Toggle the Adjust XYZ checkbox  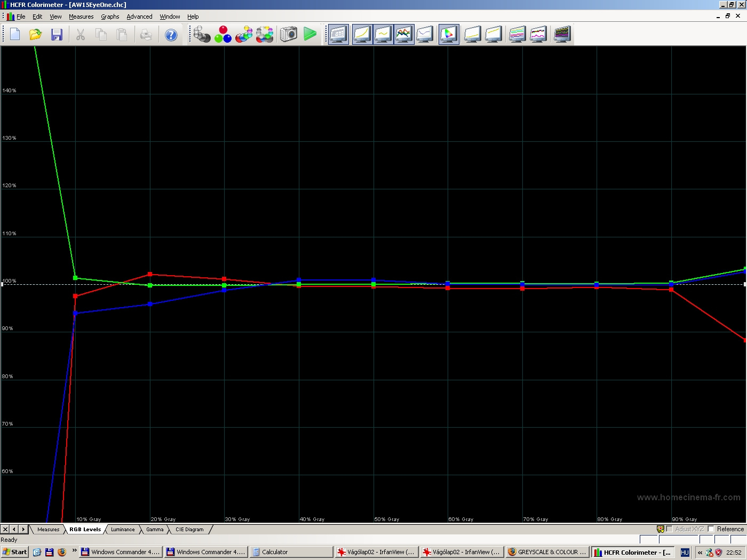pos(669,529)
